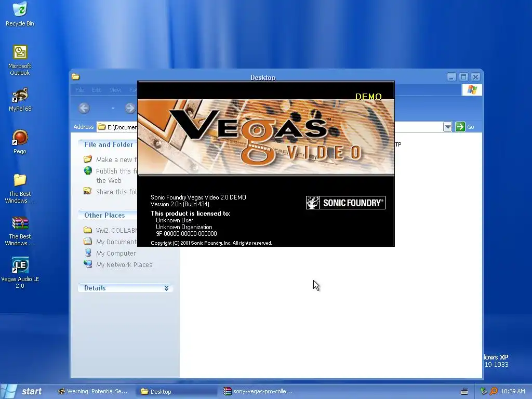
Task: Close the Desktop window
Action: click(x=476, y=77)
